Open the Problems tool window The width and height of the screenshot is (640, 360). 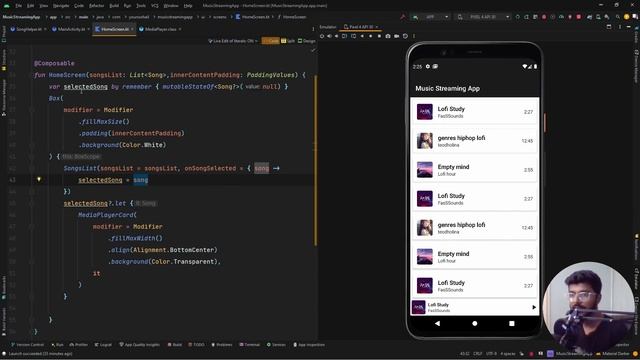[222, 344]
